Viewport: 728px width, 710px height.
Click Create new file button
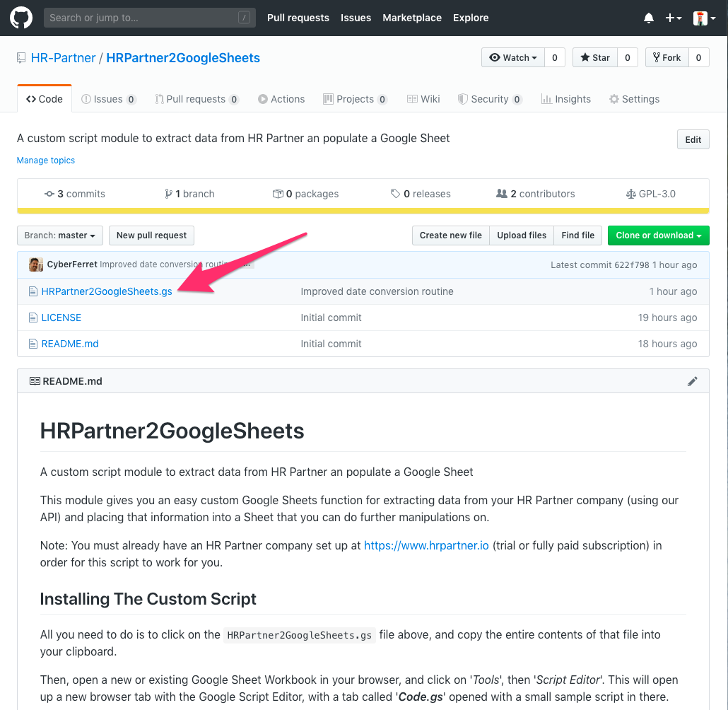point(451,235)
